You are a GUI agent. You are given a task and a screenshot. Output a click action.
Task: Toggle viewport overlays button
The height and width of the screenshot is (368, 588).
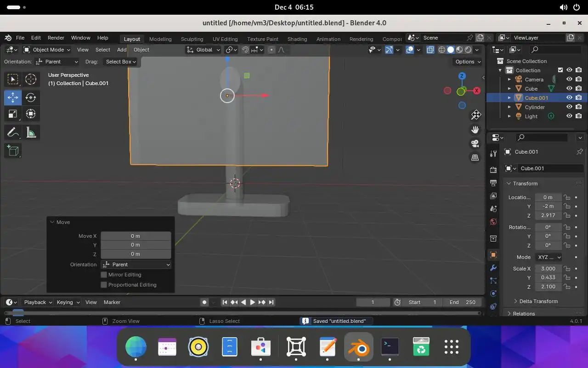[x=410, y=50]
